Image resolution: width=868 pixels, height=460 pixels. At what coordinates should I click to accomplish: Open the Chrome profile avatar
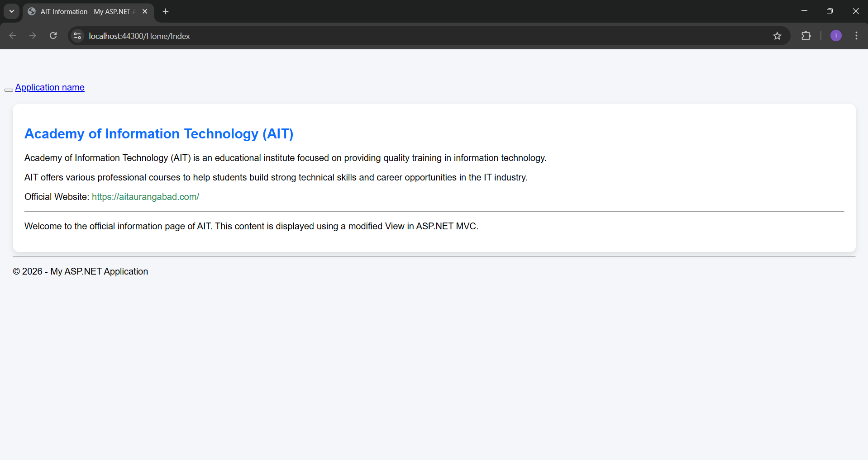coord(836,36)
